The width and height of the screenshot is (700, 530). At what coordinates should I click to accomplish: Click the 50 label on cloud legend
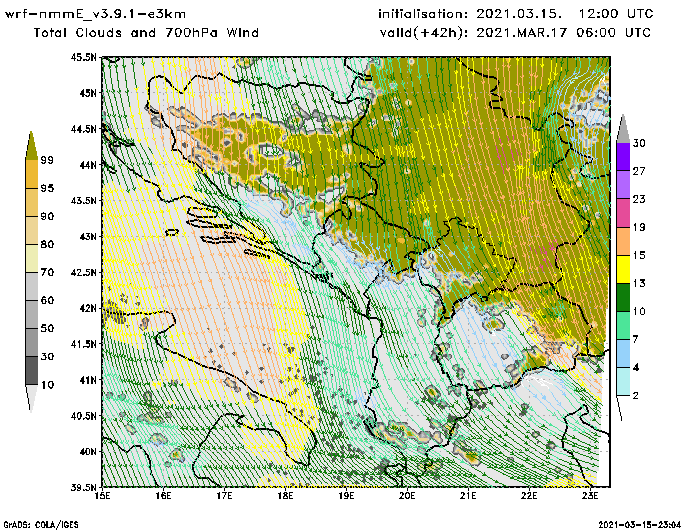(x=47, y=329)
